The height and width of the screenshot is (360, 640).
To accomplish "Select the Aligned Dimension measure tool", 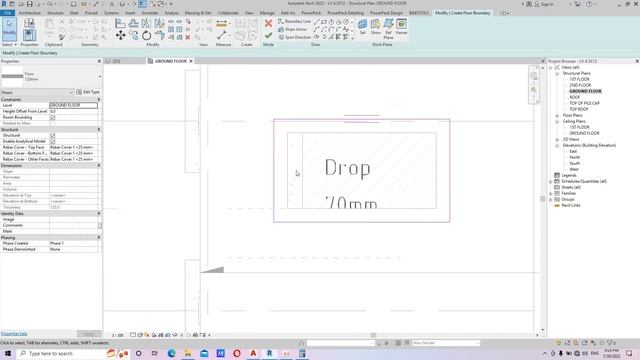I will click(x=222, y=24).
